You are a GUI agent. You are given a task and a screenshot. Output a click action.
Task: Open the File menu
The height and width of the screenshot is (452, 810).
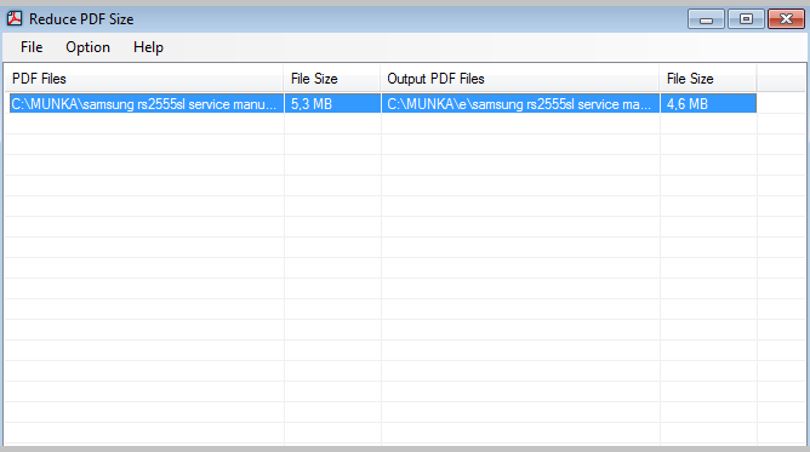click(32, 47)
